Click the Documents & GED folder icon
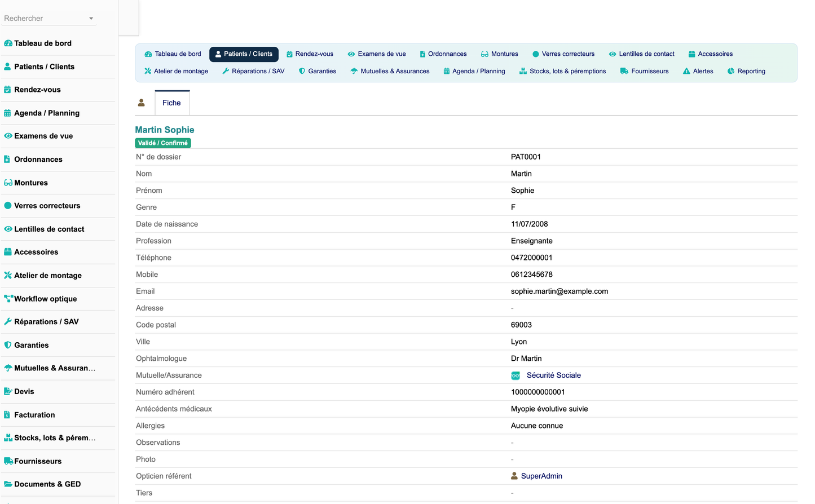The width and height of the screenshot is (815, 504). tap(8, 484)
